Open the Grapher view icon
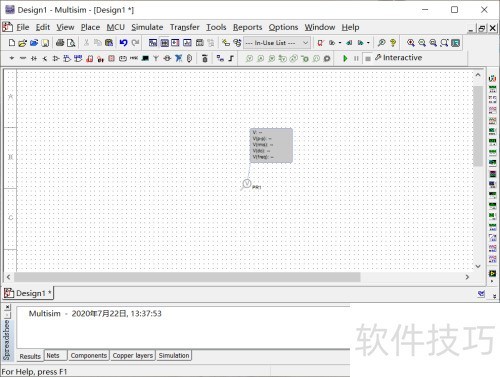Screen dimensions: 500x377 [x=187, y=43]
